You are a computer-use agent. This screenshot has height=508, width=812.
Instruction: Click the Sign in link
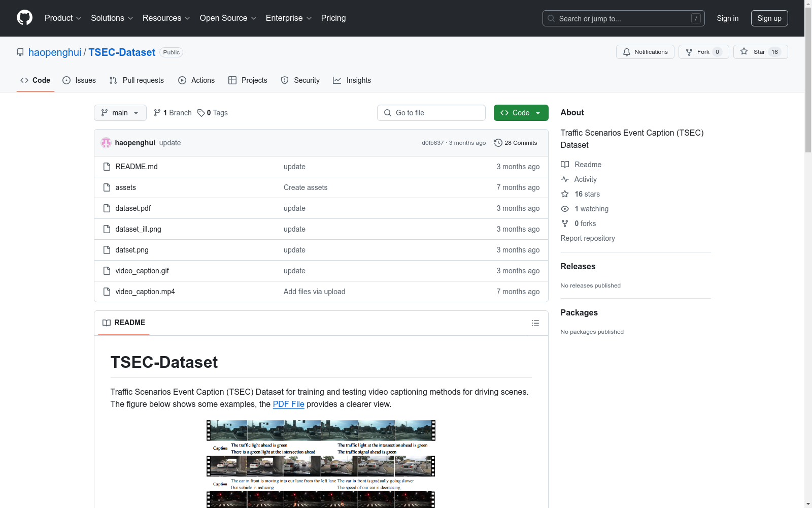point(728,18)
